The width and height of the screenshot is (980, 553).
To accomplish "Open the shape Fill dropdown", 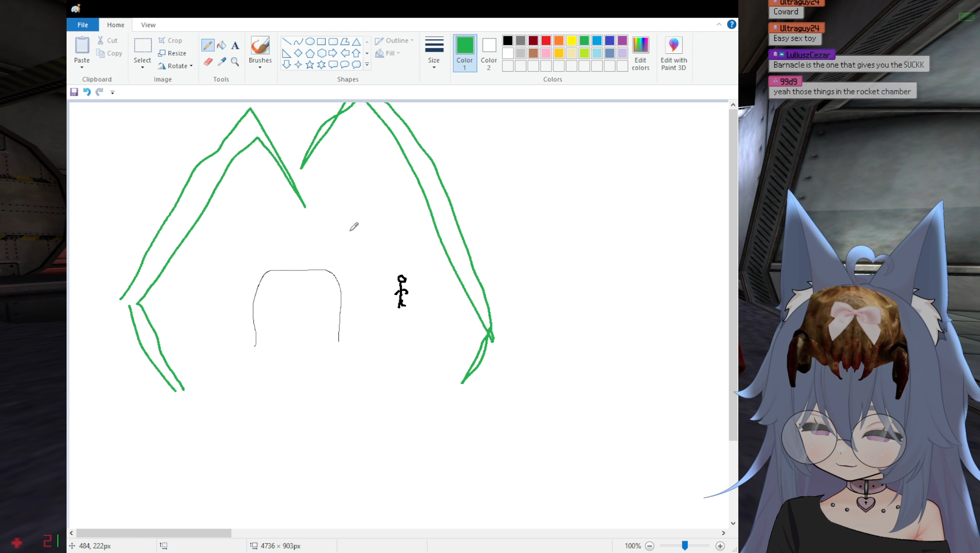I will click(x=387, y=53).
